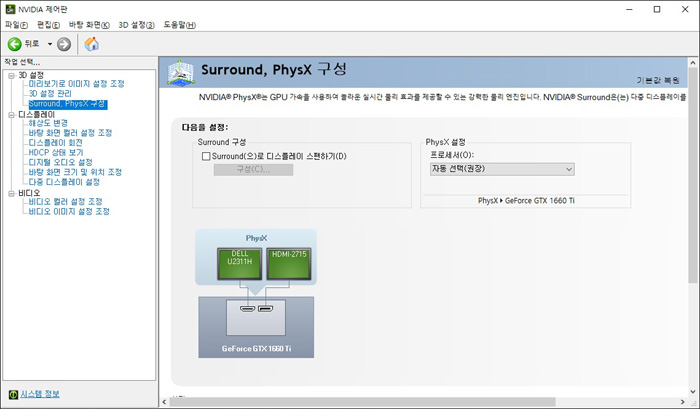Click the PhysX label above monitors
This screenshot has width=700, height=409.
tap(256, 238)
